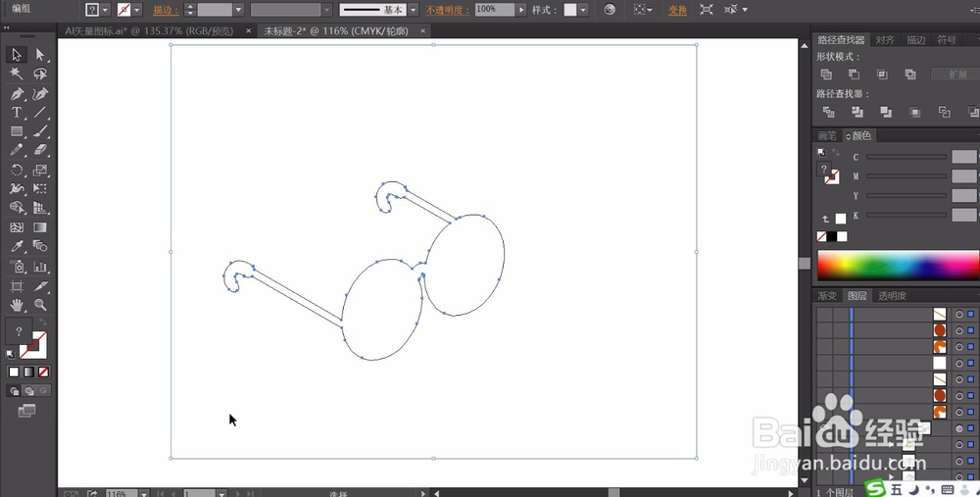Adjust stroke weight stepper arrows

click(x=191, y=10)
